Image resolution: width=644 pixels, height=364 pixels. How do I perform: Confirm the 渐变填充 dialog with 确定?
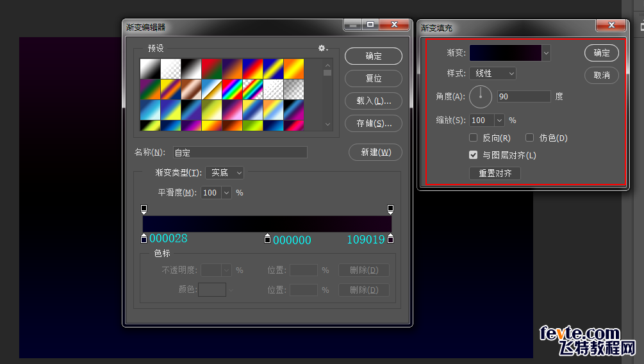pos(602,53)
